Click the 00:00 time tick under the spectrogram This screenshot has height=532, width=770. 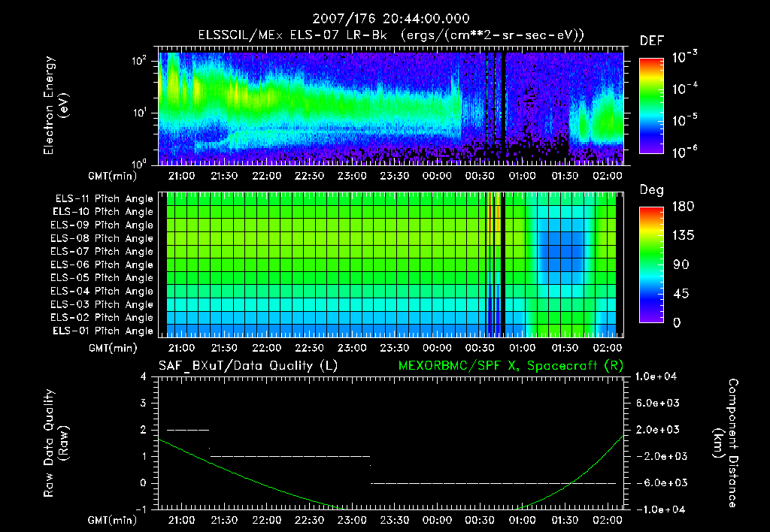click(x=437, y=176)
